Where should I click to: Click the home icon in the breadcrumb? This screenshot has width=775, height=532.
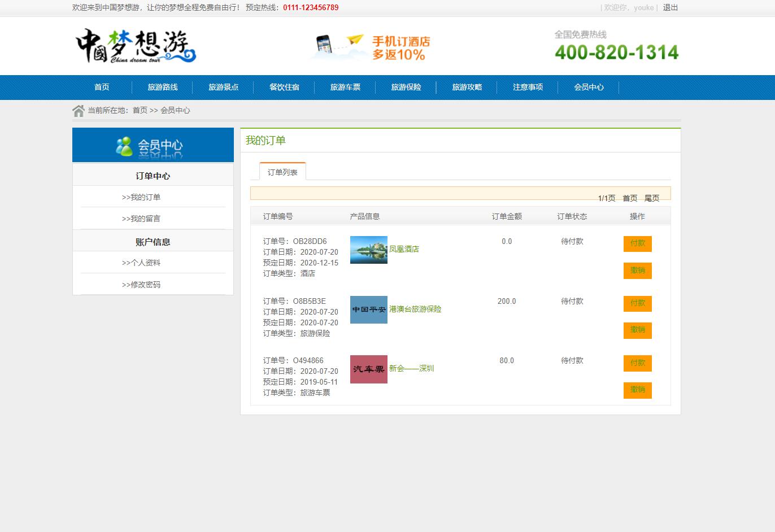pyautogui.click(x=78, y=110)
